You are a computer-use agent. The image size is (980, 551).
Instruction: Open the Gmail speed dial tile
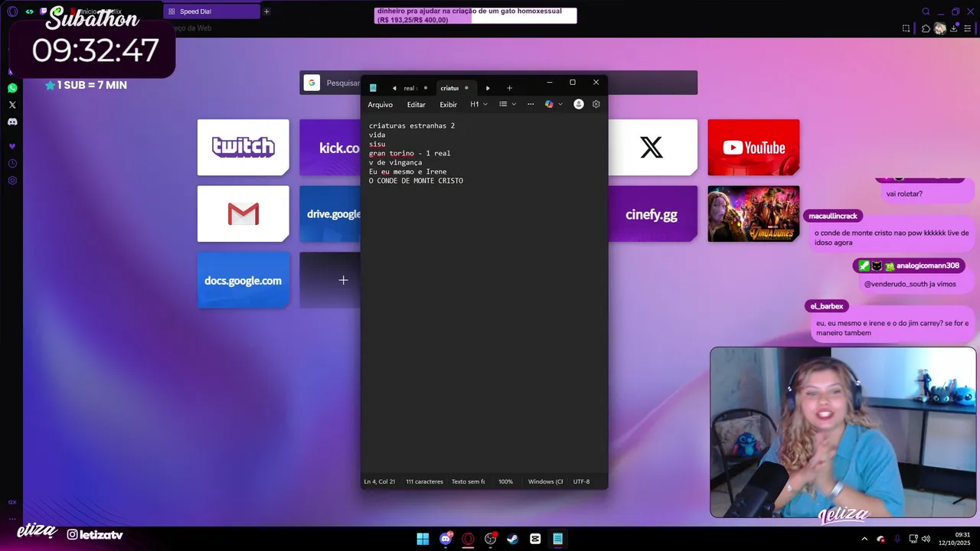[243, 214]
